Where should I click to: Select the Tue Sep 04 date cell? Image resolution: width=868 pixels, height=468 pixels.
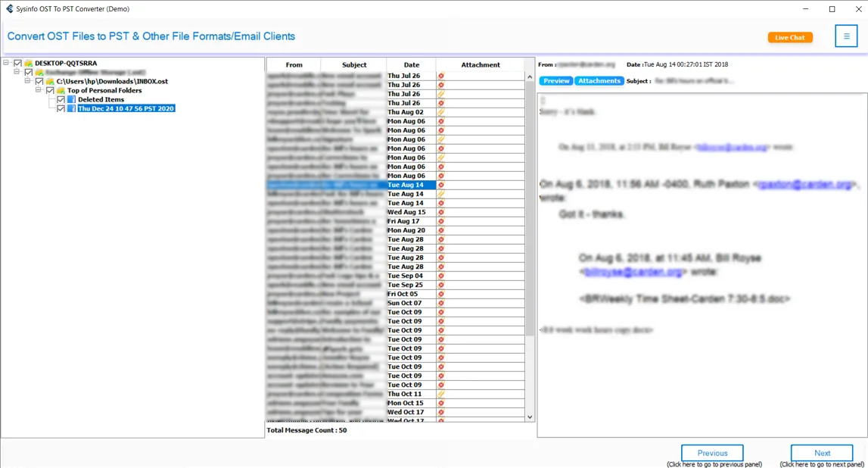click(x=411, y=276)
